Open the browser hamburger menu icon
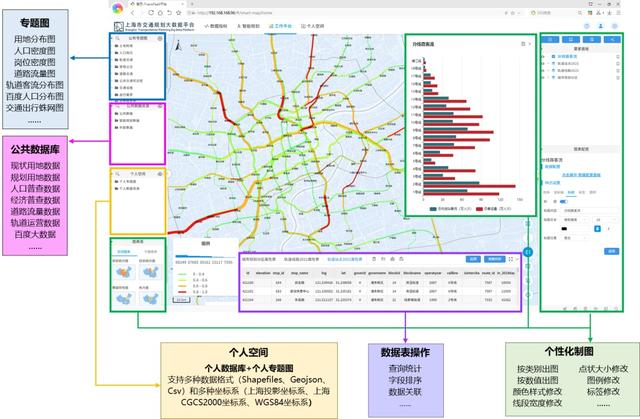The image size is (640, 419). (618, 13)
